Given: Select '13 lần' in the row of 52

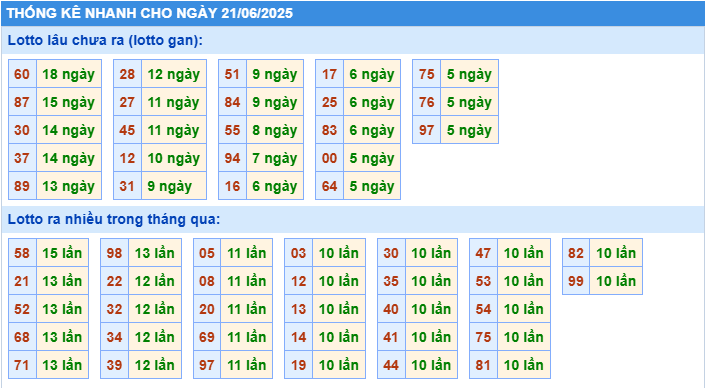Looking at the screenshot, I should point(62,309).
